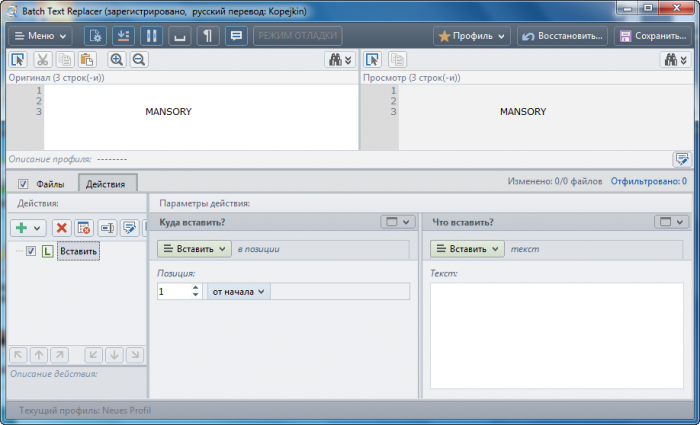Move action to bottom with down-right arrow
The height and width of the screenshot is (425, 700).
(135, 355)
